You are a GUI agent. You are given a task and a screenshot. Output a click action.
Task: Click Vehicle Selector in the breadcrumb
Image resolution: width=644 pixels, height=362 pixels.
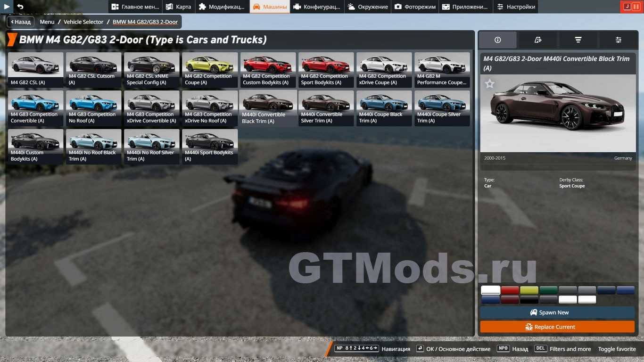tap(83, 22)
